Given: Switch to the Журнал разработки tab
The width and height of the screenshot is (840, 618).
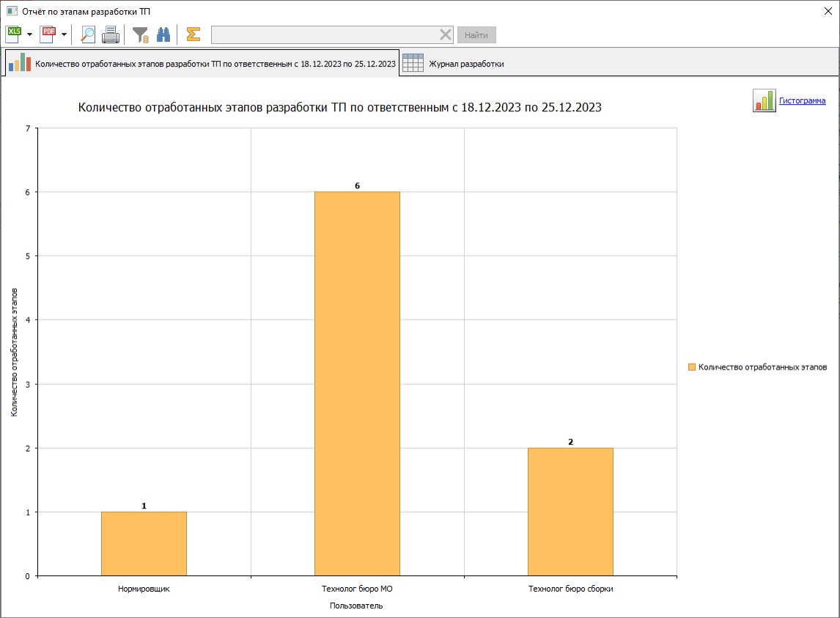Looking at the screenshot, I should pyautogui.click(x=454, y=64).
